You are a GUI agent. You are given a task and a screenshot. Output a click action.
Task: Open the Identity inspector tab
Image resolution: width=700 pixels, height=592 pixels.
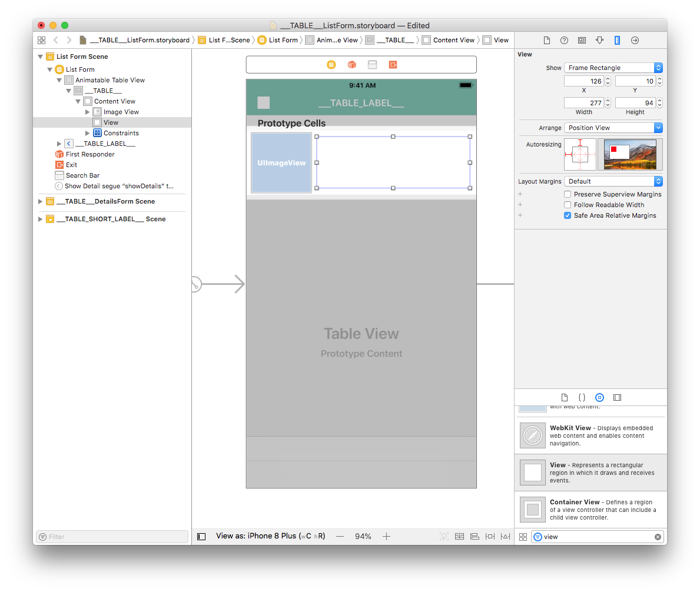coord(582,40)
